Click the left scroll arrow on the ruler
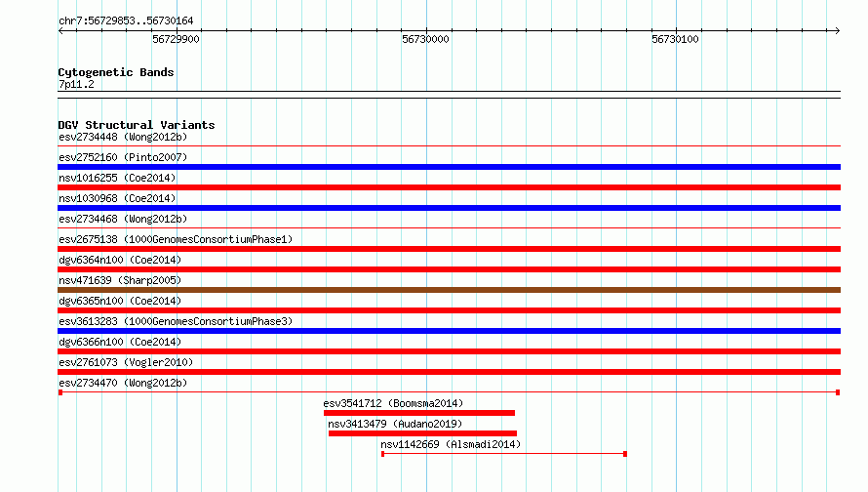The height and width of the screenshot is (492, 868). coord(60,31)
